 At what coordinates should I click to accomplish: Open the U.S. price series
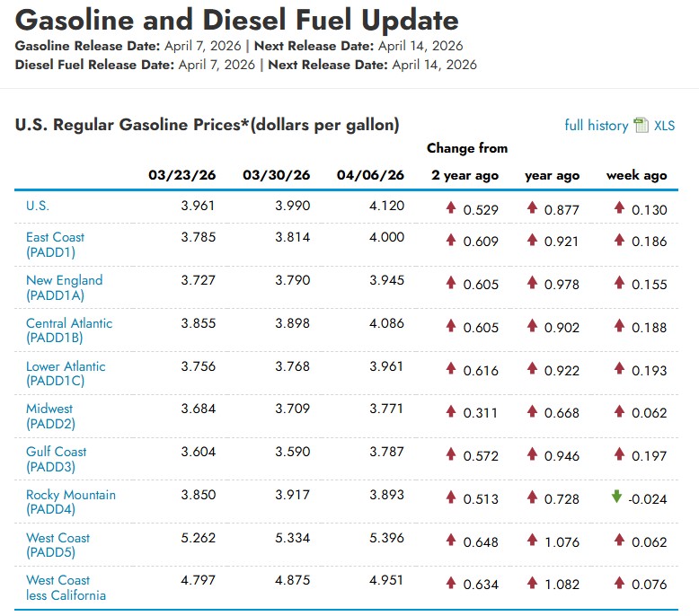(38, 206)
